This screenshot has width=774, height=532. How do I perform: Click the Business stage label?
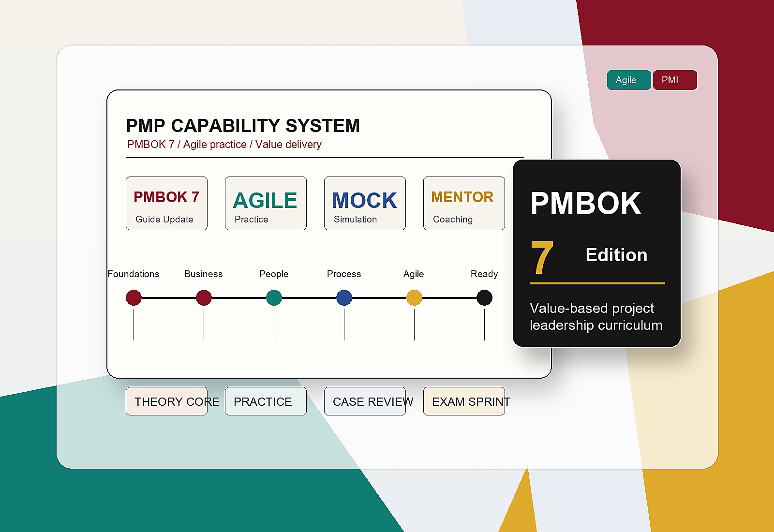coord(204,274)
